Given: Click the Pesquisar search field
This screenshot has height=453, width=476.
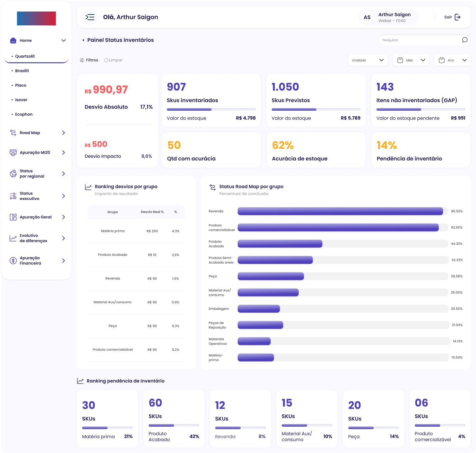Looking at the screenshot, I should click(425, 40).
